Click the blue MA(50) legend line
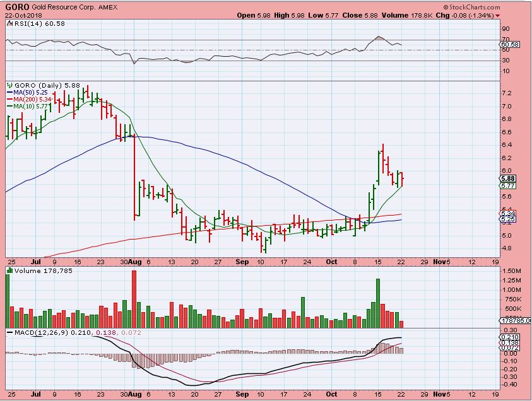 (x=10, y=92)
